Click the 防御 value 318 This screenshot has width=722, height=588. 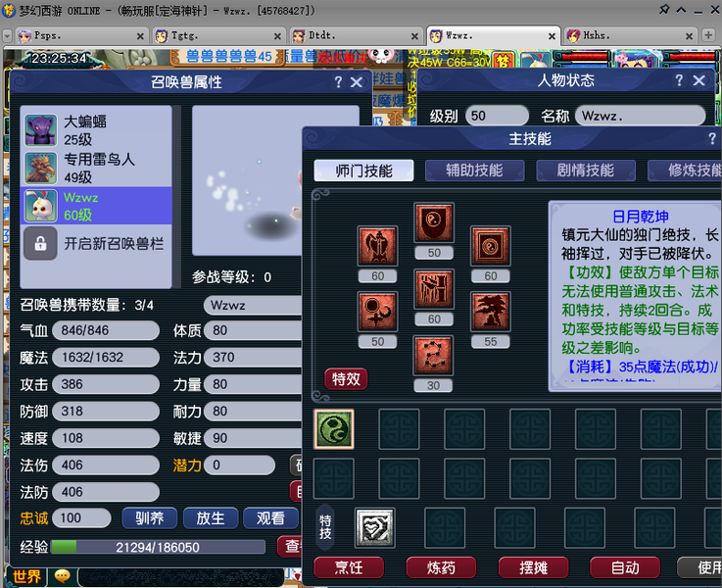(x=106, y=411)
